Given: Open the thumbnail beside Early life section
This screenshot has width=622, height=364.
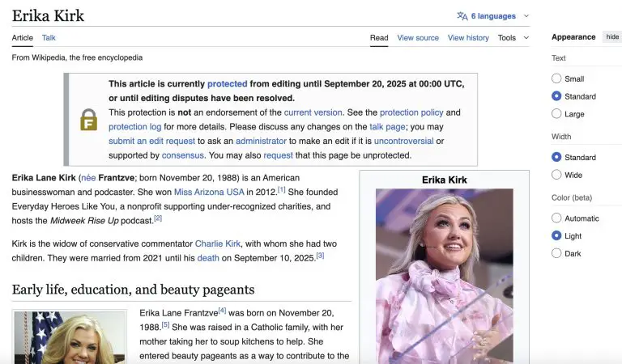Looking at the screenshot, I should click(70, 337).
